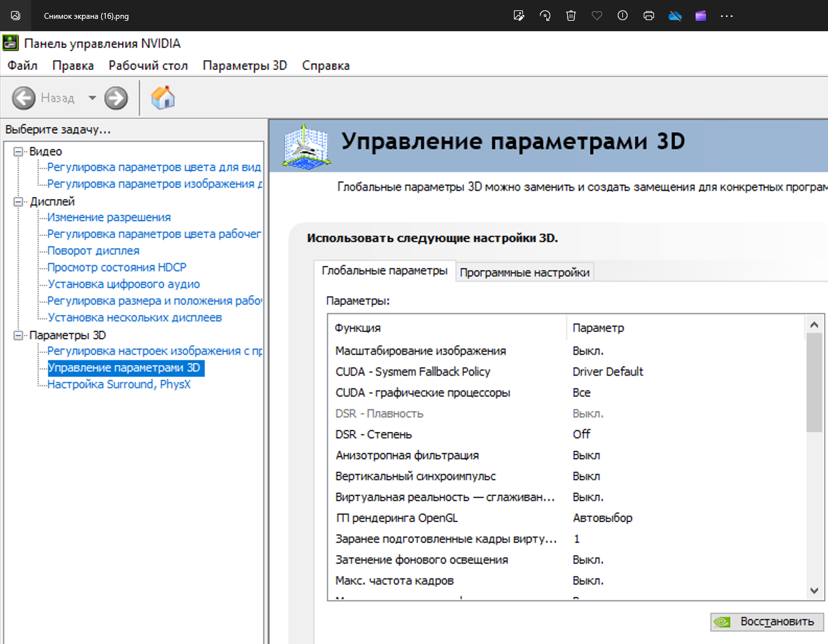Image resolution: width=828 pixels, height=644 pixels.
Task: Click the Driver Default parameter value
Action: click(608, 372)
